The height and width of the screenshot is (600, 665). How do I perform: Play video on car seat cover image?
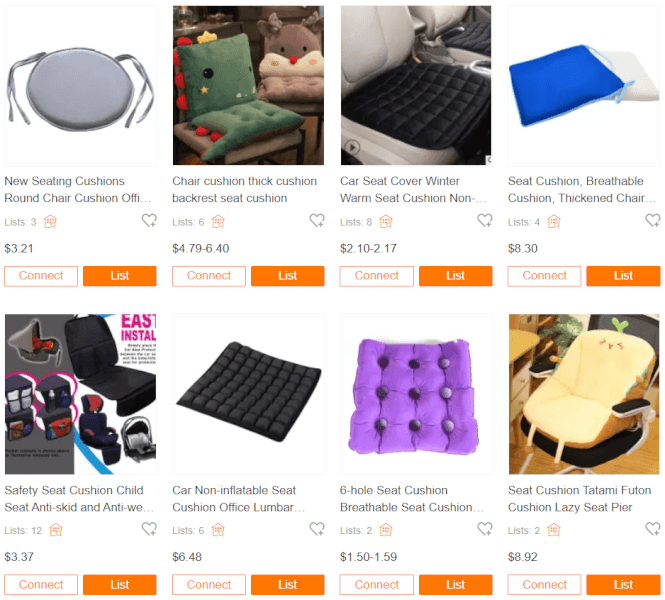point(352,147)
